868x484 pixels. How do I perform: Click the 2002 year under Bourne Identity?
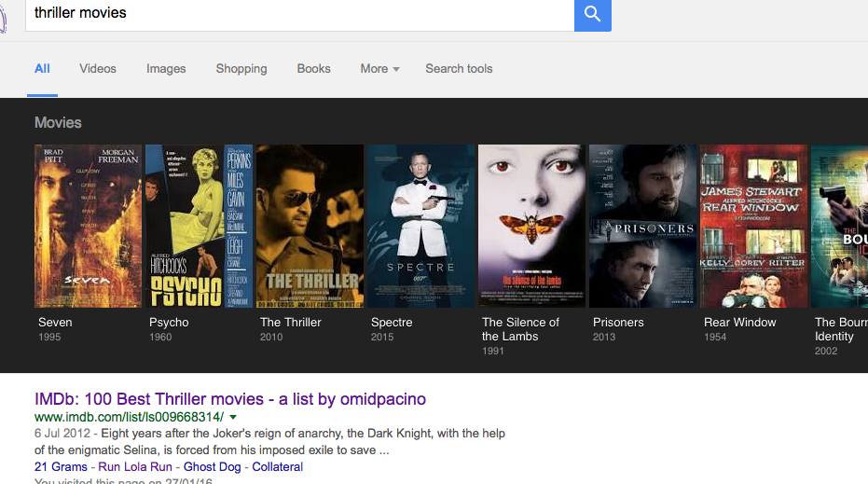826,351
